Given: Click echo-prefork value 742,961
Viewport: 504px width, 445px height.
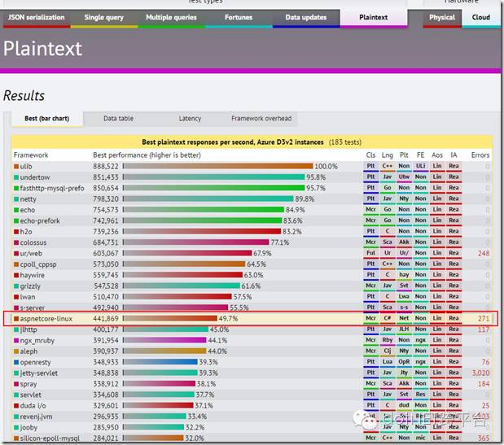Looking at the screenshot, I should [106, 221].
